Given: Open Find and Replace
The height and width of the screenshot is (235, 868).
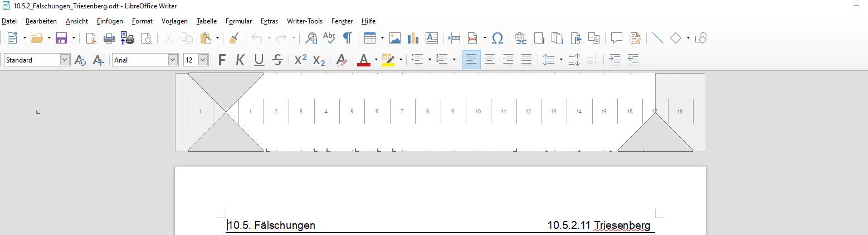Looking at the screenshot, I should point(311,38).
